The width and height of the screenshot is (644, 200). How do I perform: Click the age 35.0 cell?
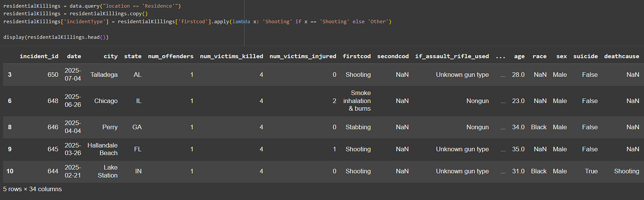518,149
